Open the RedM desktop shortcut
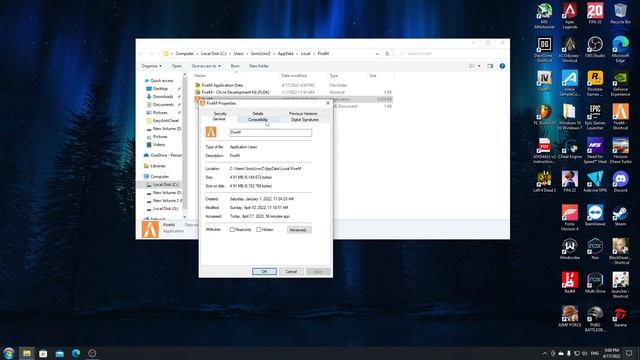Screen dimensions: 640x360 [570, 283]
